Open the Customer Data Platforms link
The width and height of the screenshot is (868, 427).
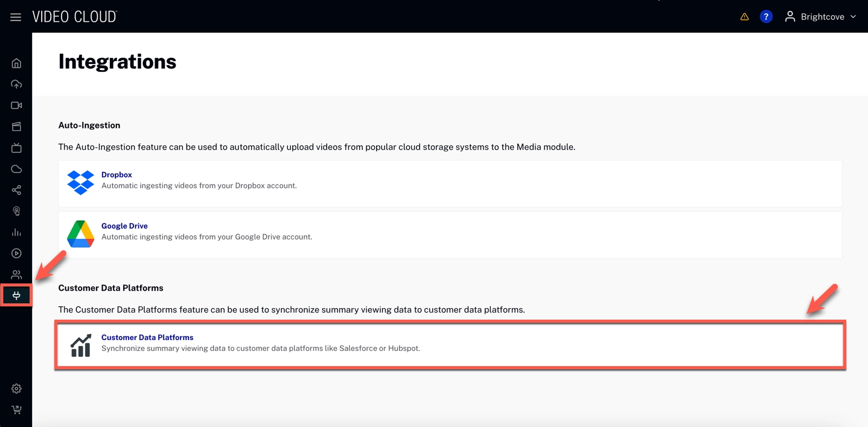tap(147, 338)
